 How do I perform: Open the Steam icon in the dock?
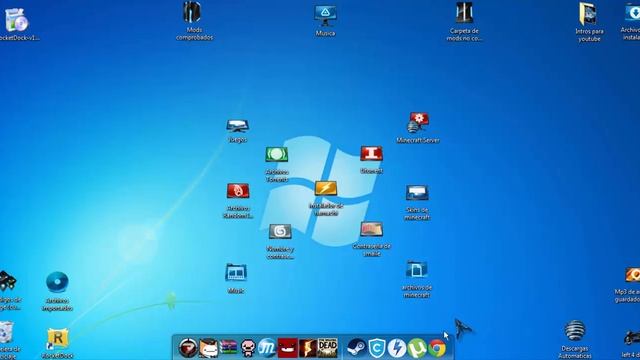coord(356,347)
